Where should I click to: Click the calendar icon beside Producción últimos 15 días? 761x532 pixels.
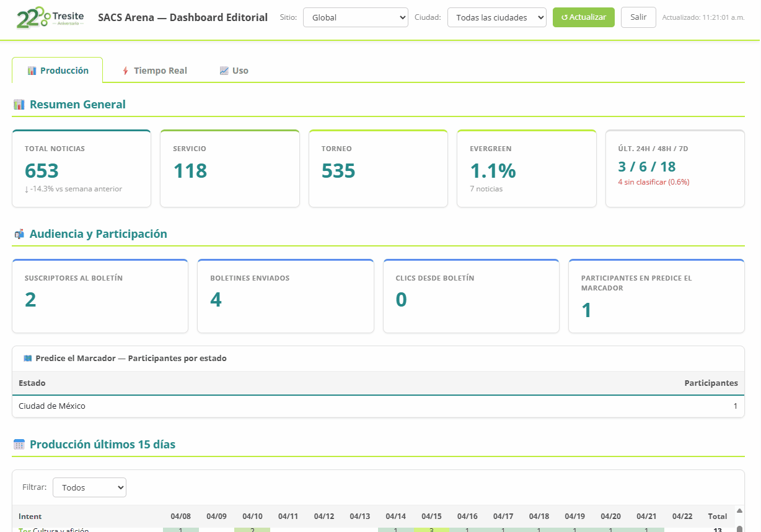[x=19, y=445]
